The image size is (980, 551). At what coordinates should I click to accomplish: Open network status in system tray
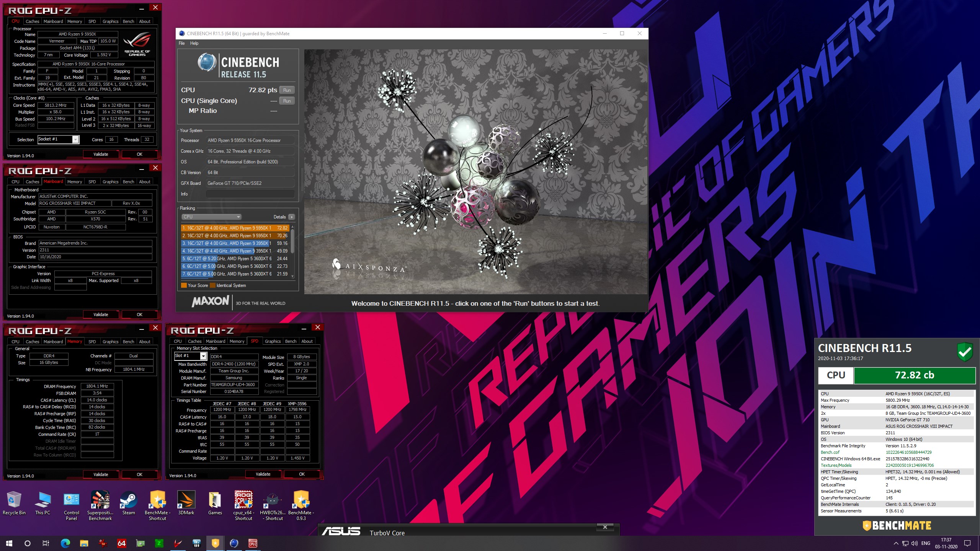click(905, 543)
